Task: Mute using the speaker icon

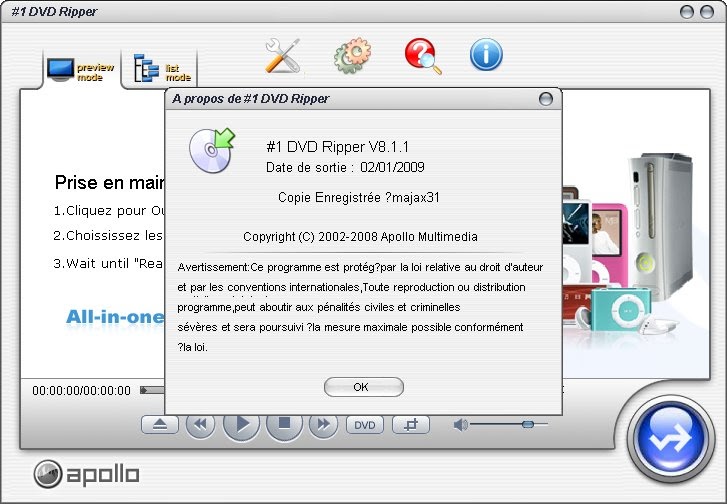Action: coord(460,425)
